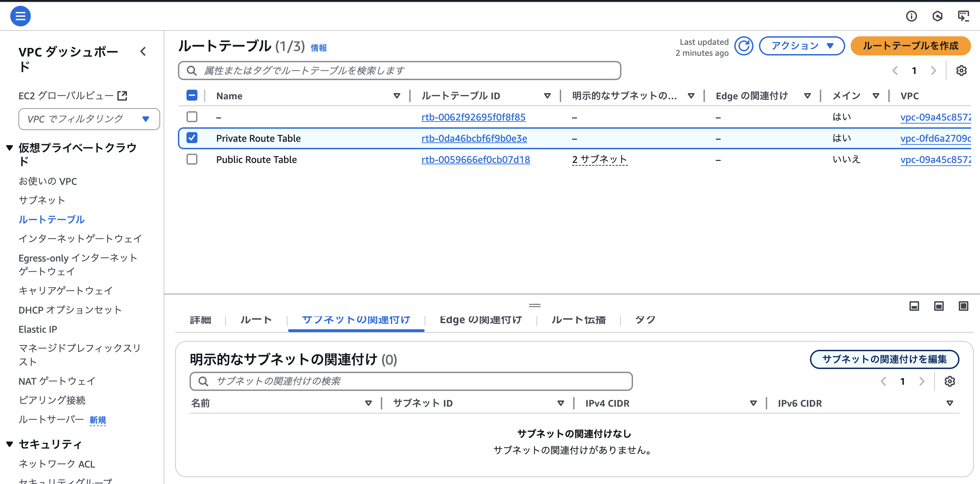This screenshot has width=980, height=484.
Task: Open CloudShell icon in top bar
Action: 963,16
